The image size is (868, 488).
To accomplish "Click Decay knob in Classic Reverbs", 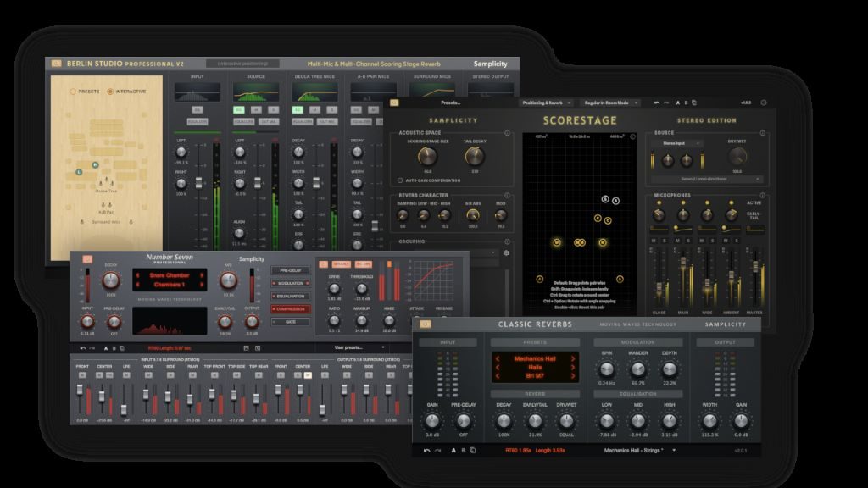I will tap(504, 421).
